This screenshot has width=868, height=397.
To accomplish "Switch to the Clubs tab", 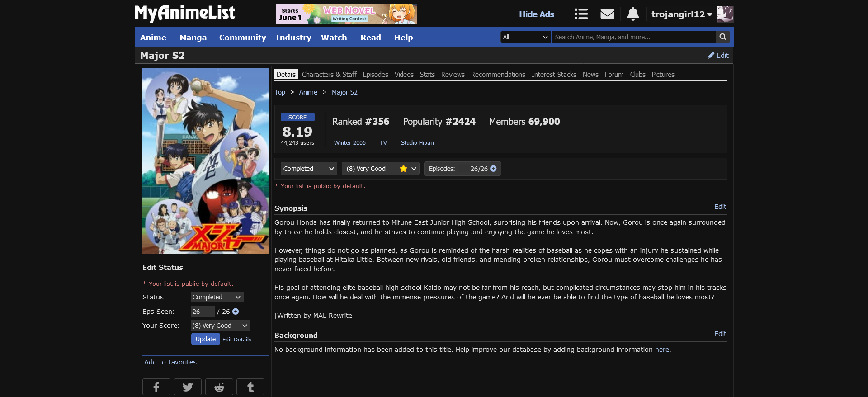I will coord(638,75).
